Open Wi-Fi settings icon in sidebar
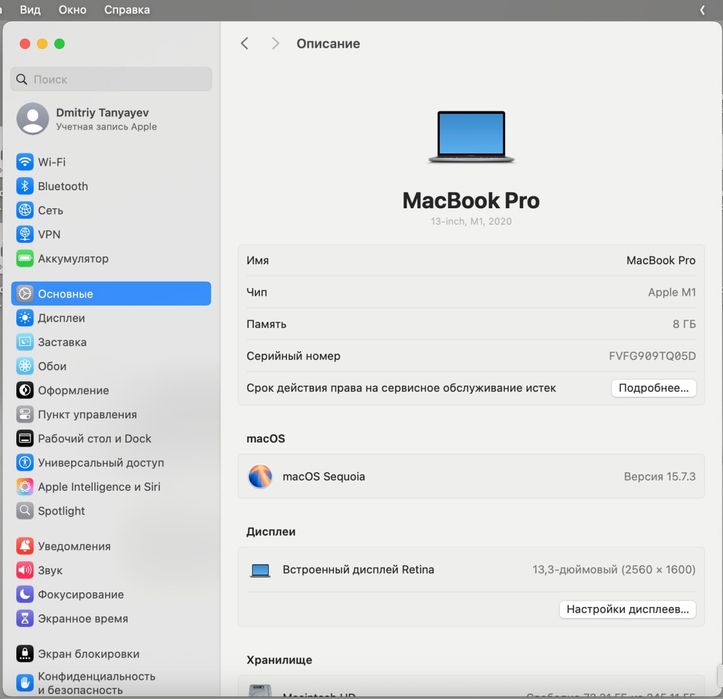The width and height of the screenshot is (723, 699). (x=24, y=162)
